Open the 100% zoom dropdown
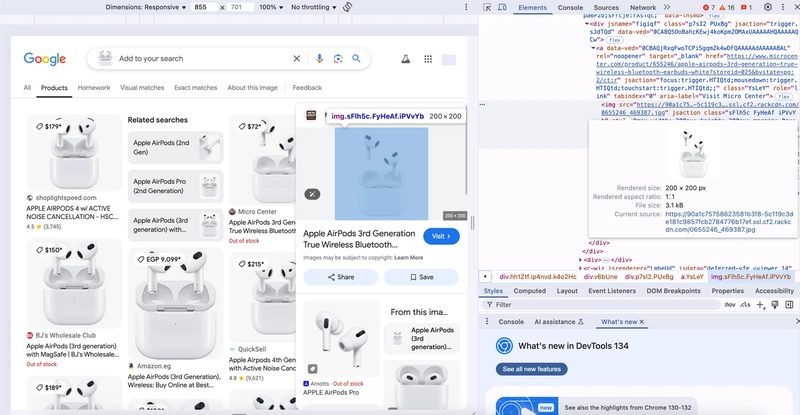The image size is (800, 415). (x=271, y=7)
